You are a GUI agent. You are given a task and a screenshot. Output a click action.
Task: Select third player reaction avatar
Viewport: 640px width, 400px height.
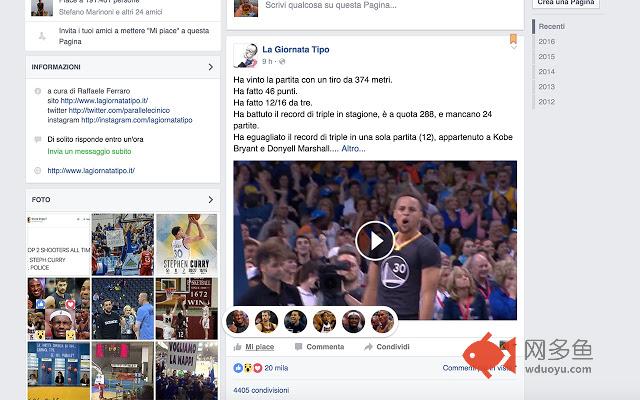(296, 321)
